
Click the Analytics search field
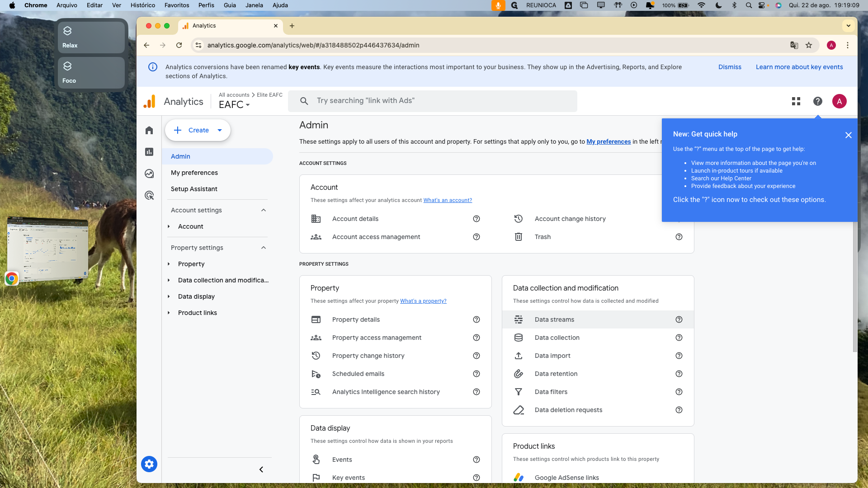433,101
